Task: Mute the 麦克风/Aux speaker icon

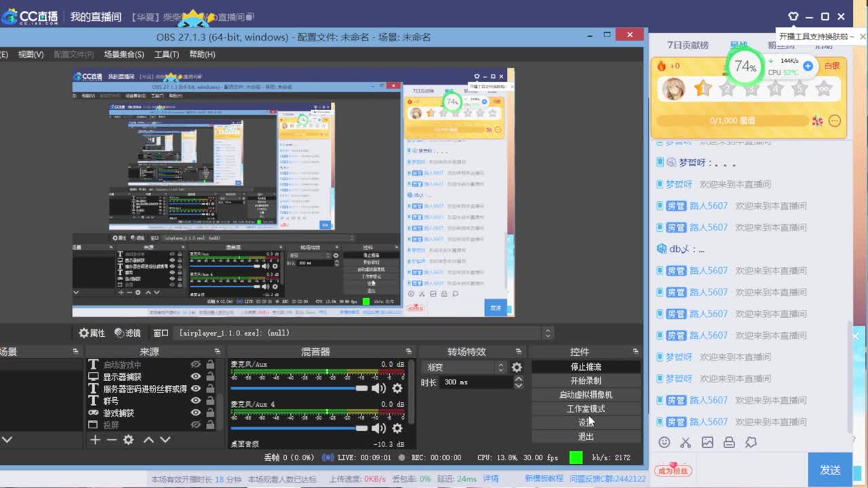Action: pyautogui.click(x=378, y=388)
